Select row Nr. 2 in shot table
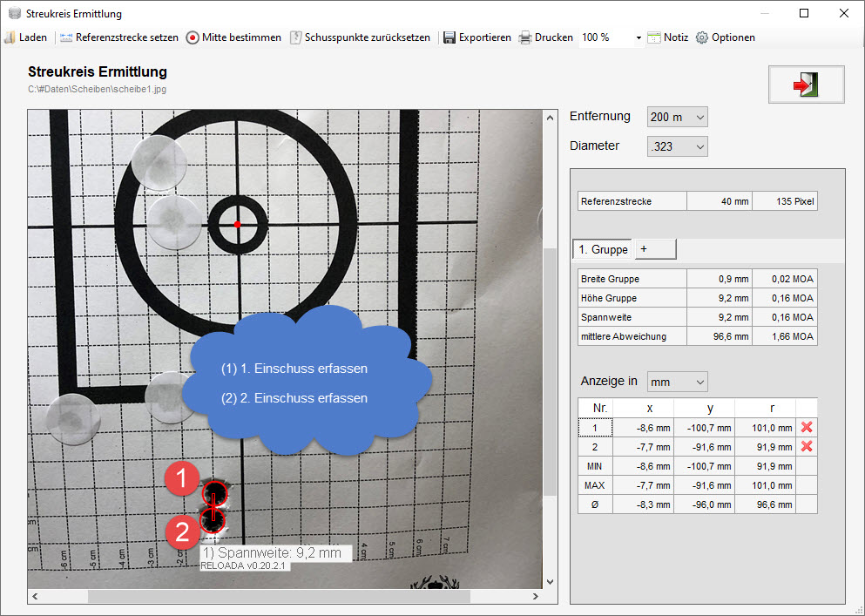865x616 pixels. 595,447
